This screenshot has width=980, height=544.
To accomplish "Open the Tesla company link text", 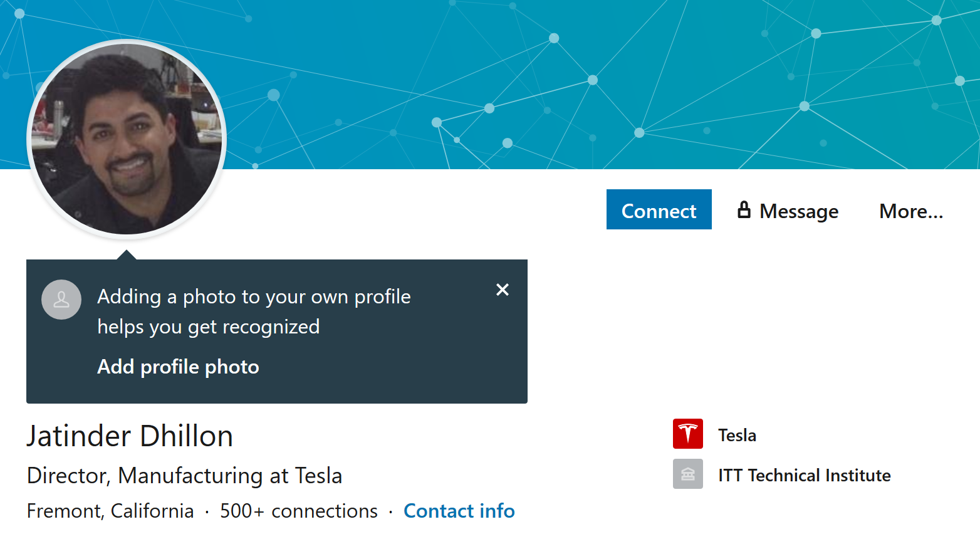I will [x=737, y=435].
